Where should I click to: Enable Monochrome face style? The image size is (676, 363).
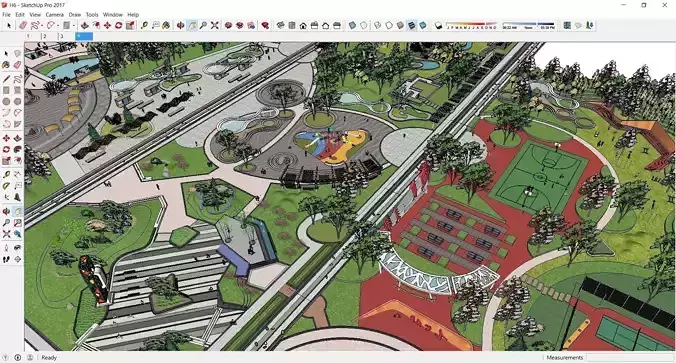423,25
